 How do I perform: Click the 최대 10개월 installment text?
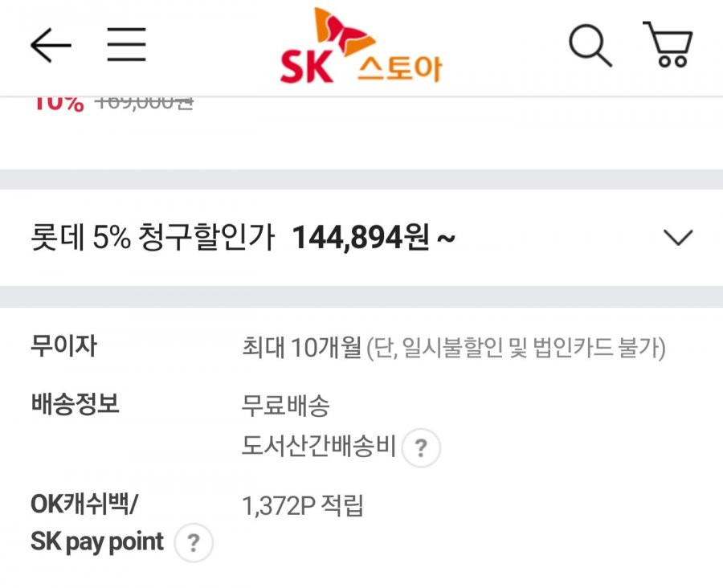point(301,347)
